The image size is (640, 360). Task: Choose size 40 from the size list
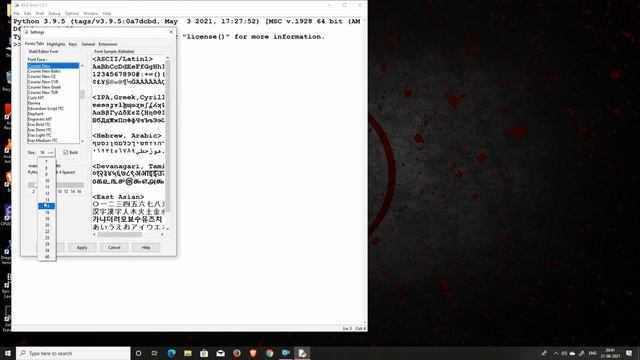47,256
